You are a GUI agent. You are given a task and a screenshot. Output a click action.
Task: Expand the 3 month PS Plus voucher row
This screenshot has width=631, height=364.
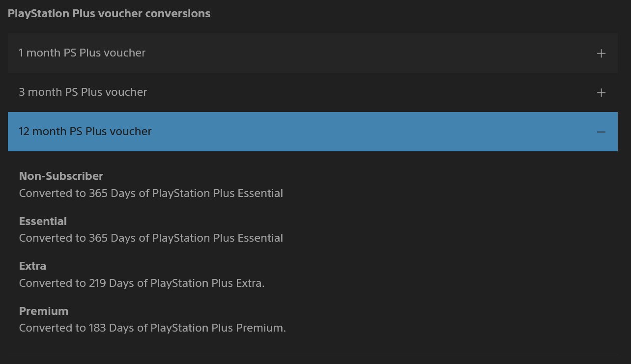click(313, 92)
